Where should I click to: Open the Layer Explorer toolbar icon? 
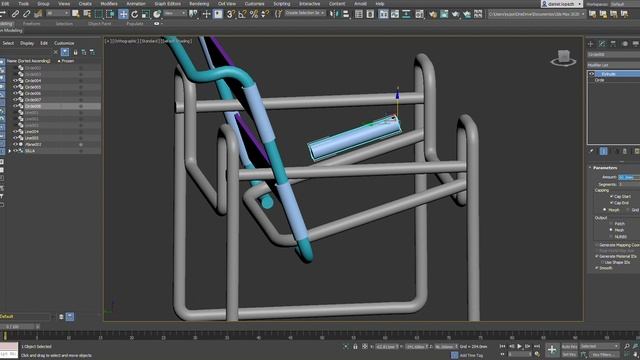point(370,14)
